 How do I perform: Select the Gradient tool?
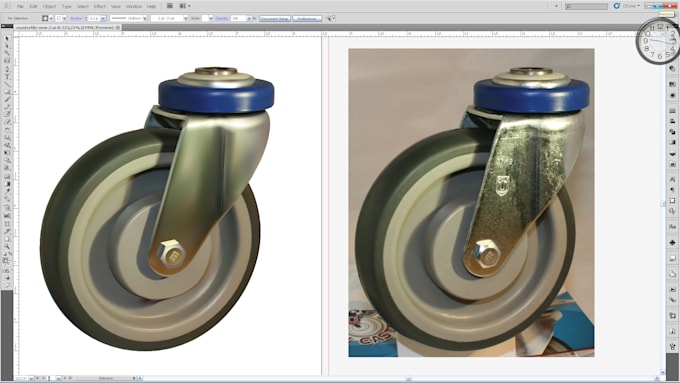7,183
